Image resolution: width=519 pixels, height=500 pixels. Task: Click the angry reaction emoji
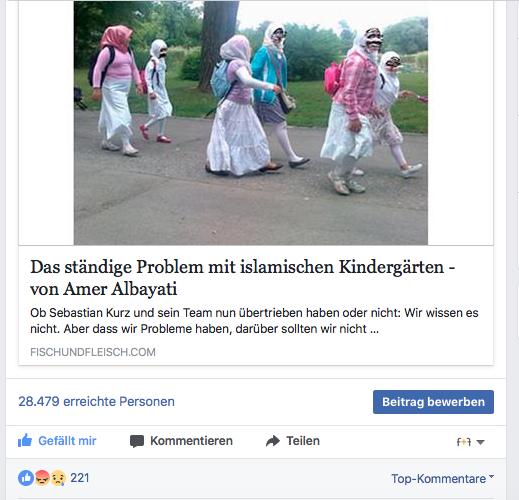coord(42,478)
